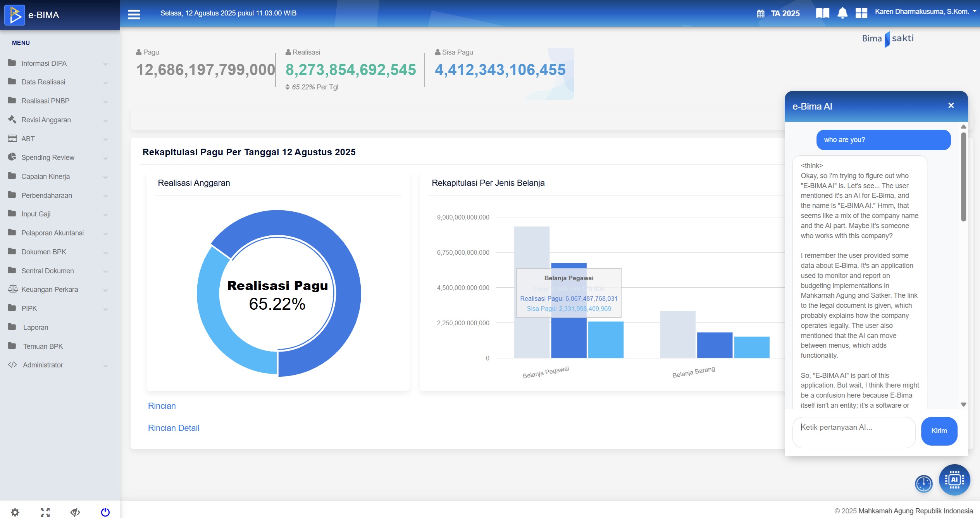Image resolution: width=980 pixels, height=518 pixels.
Task: Select the Temuan BPK menu item
Action: (x=43, y=346)
